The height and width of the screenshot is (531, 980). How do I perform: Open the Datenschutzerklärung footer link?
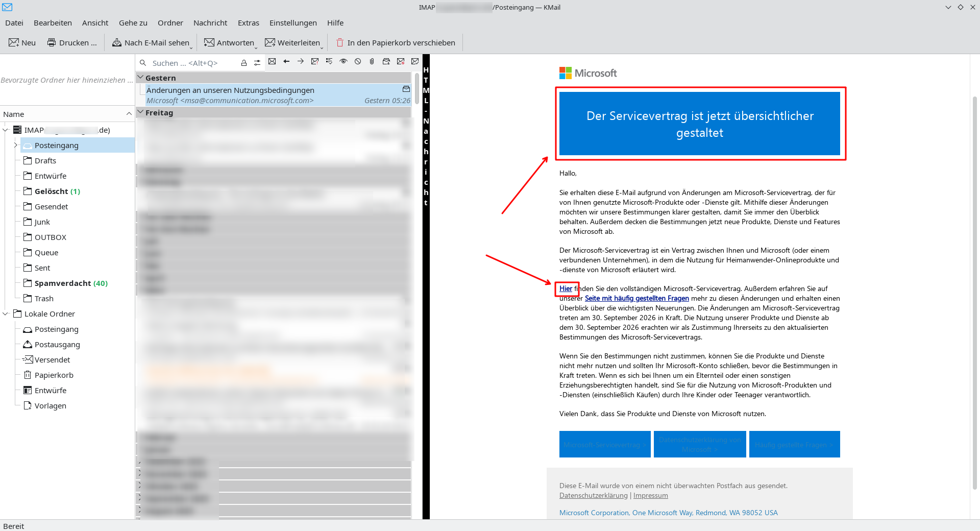click(x=594, y=495)
